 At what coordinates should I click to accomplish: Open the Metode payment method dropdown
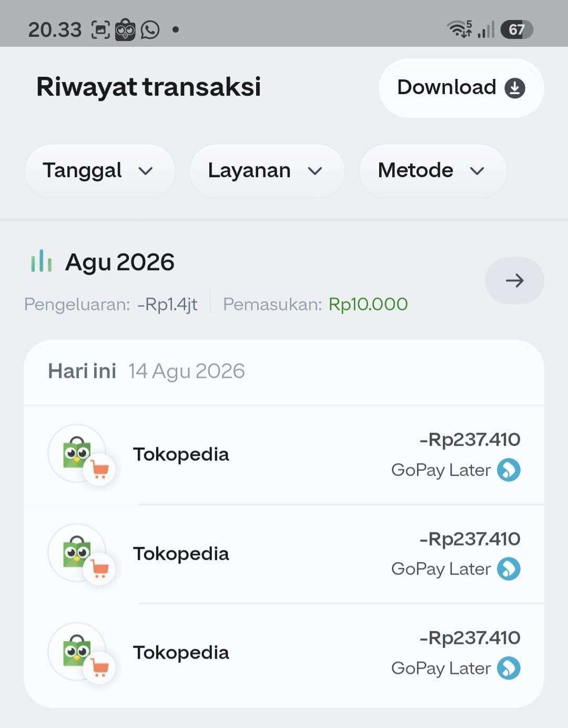pyautogui.click(x=433, y=170)
